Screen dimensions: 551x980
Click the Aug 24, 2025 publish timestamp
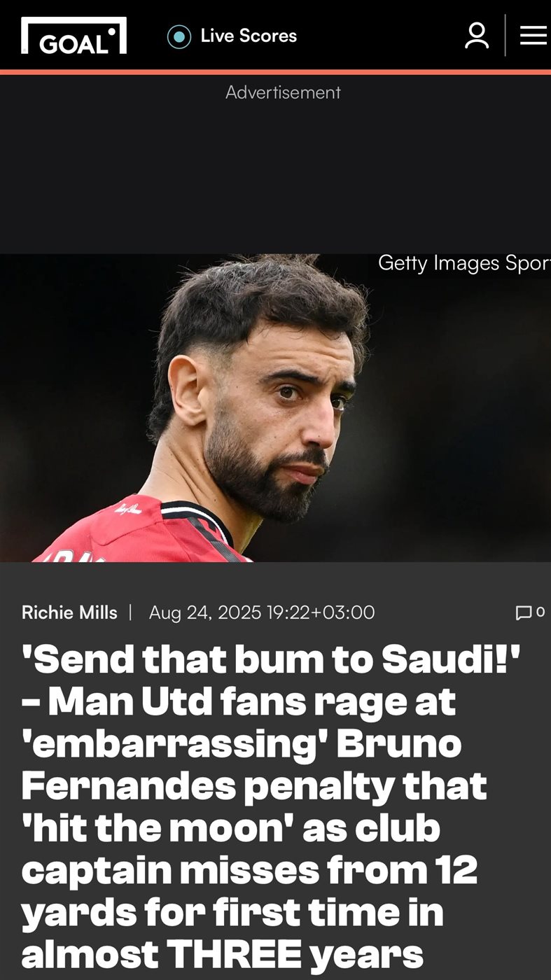tap(262, 612)
